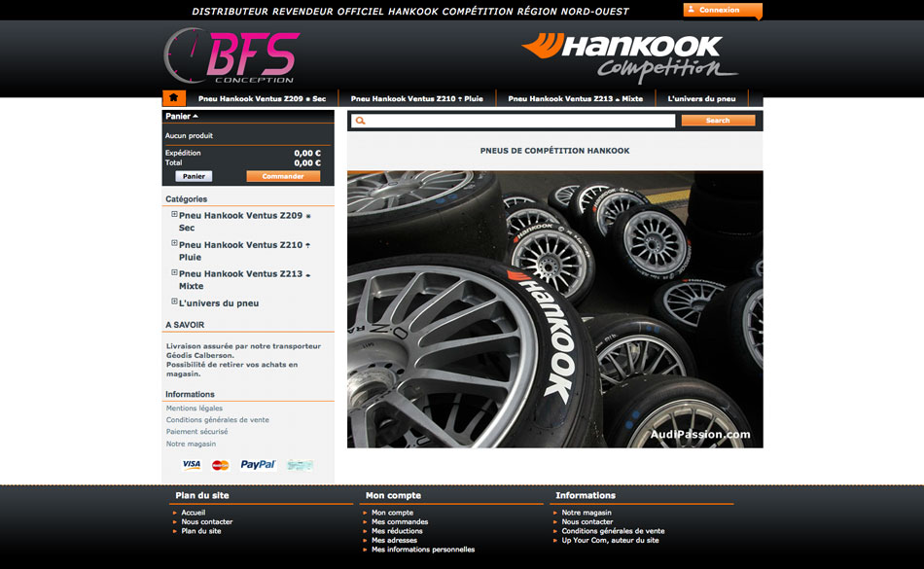The width and height of the screenshot is (924, 569).
Task: Open Pneu Hankook Ventus Z210 Pluie menu tab
Action: tap(416, 98)
